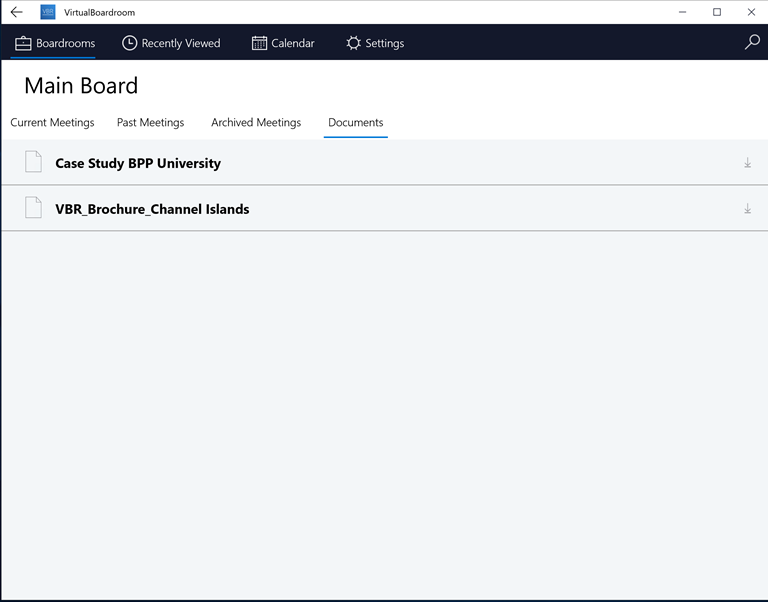
Task: Open Case Study BPP University document
Action: (384, 163)
